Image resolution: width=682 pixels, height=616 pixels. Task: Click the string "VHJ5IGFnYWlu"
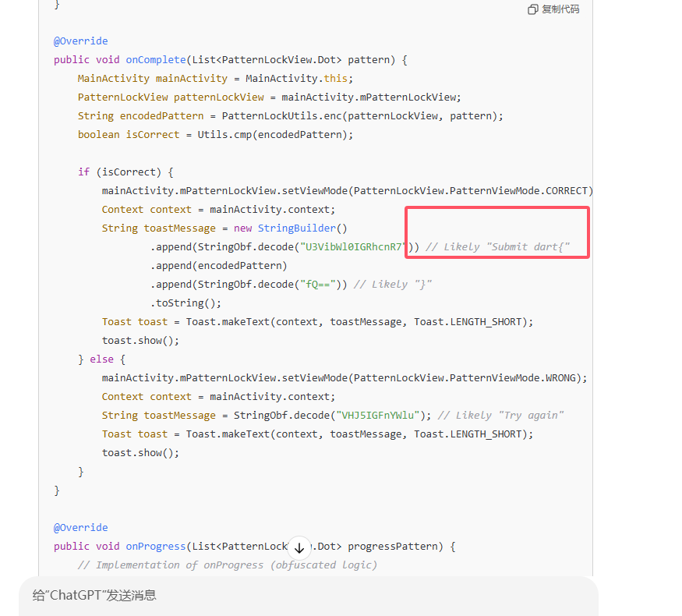point(378,415)
